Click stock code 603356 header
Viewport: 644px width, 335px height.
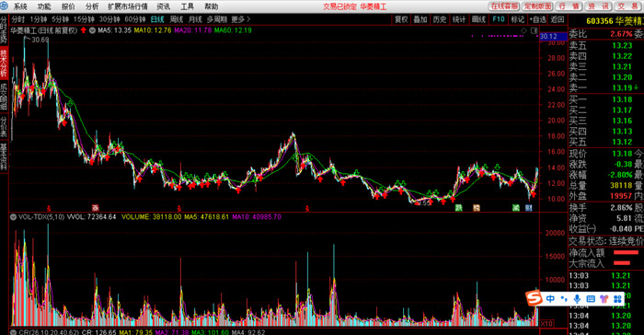pos(600,21)
